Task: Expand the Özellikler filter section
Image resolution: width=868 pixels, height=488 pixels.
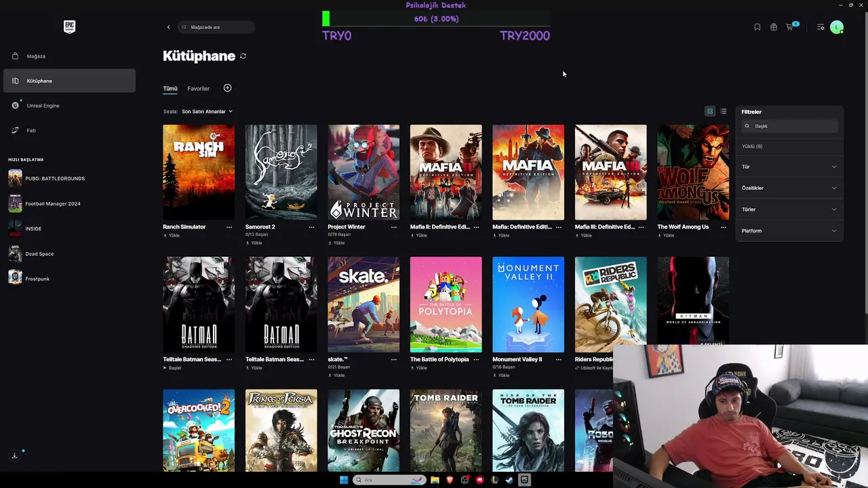Action: pyautogui.click(x=789, y=188)
